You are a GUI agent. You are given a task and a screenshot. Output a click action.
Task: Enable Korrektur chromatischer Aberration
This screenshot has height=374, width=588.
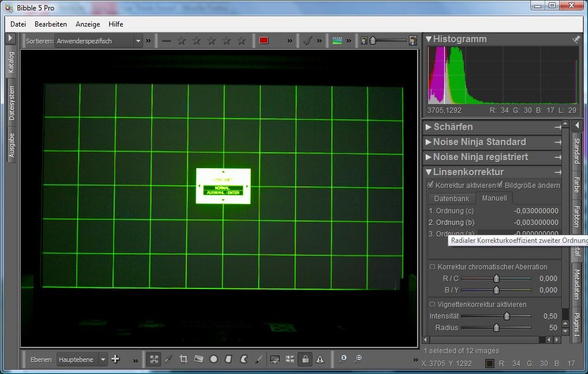(432, 267)
